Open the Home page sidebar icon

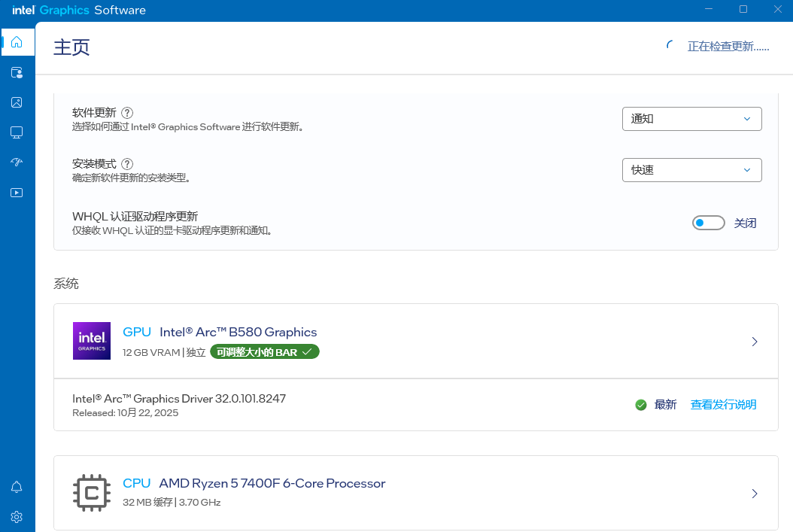click(17, 42)
